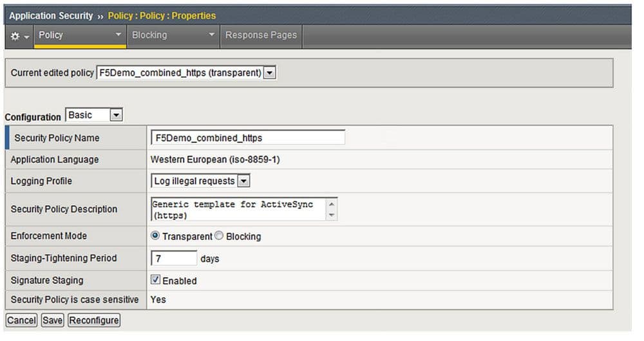Select the Blocking enforcement mode
644x341 pixels.
pyautogui.click(x=219, y=236)
